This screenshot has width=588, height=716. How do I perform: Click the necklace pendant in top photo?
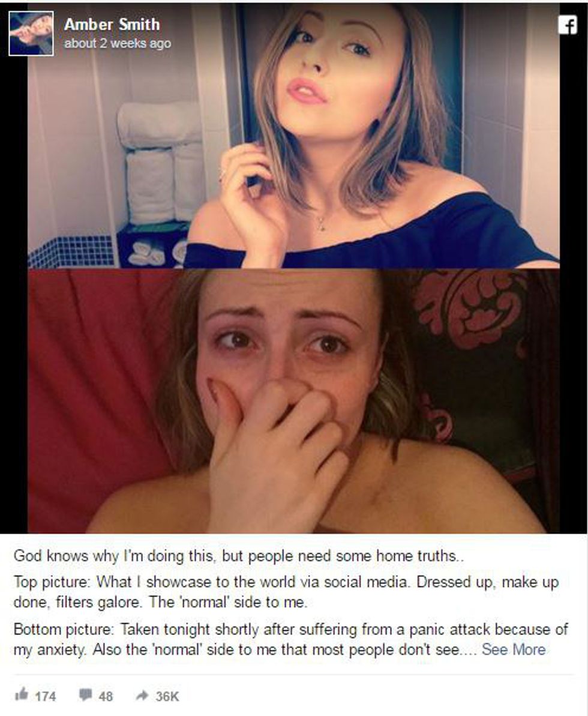click(322, 224)
